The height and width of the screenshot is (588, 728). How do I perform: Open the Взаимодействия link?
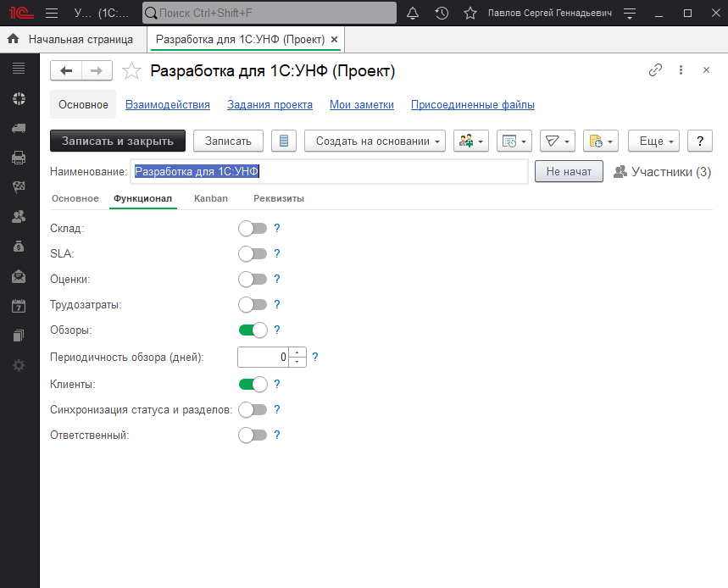[168, 105]
